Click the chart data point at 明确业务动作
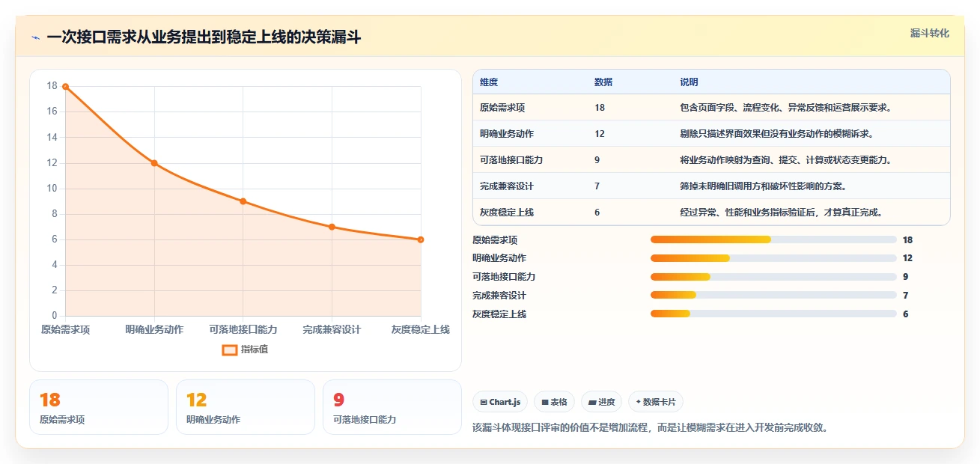 pyautogui.click(x=154, y=163)
